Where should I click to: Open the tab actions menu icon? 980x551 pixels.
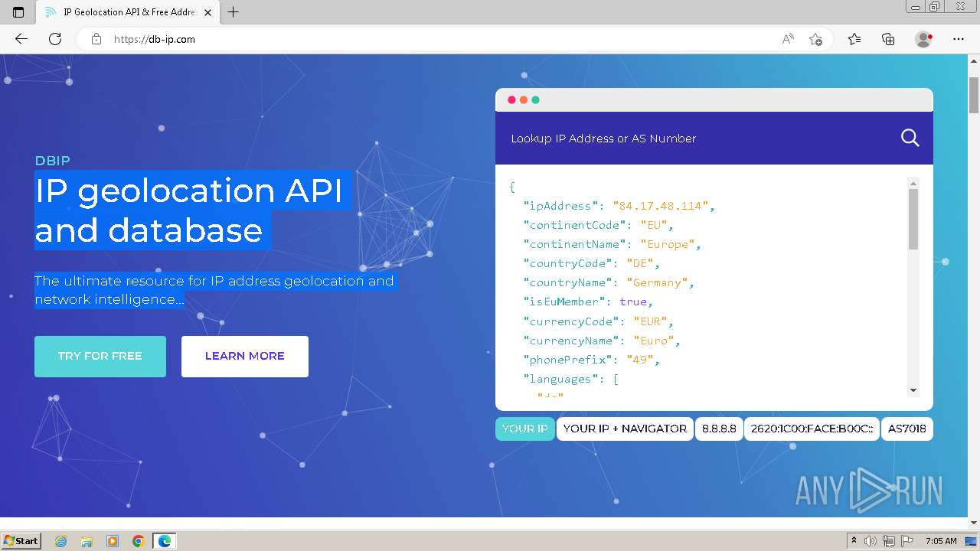[18, 12]
